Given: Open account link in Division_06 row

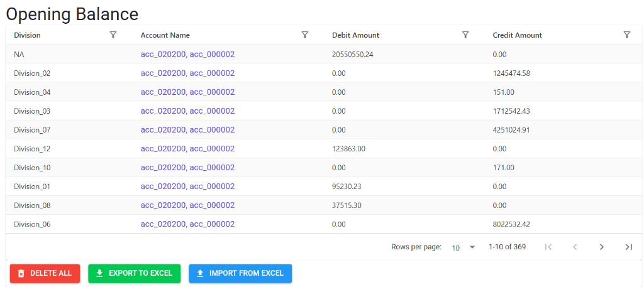Looking at the screenshot, I should [187, 224].
